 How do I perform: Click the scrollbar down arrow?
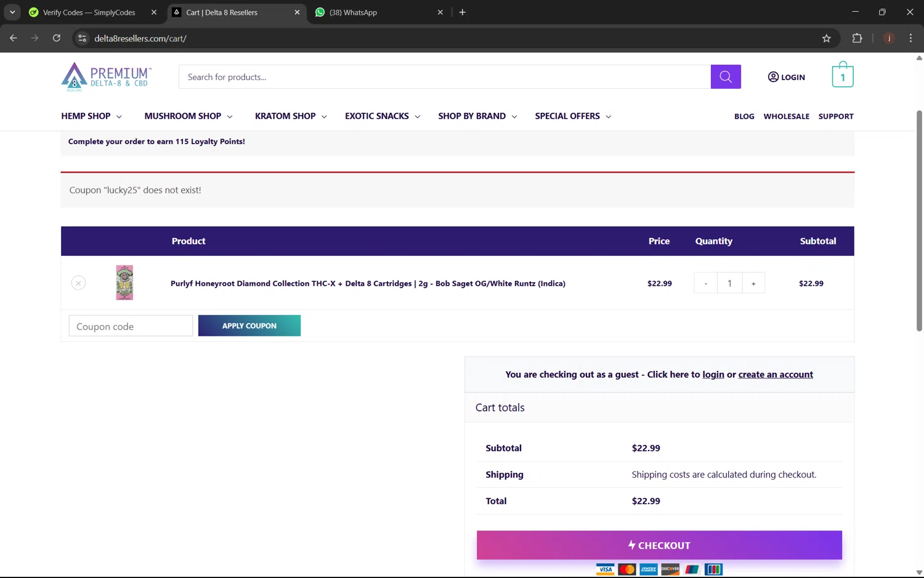919,572
